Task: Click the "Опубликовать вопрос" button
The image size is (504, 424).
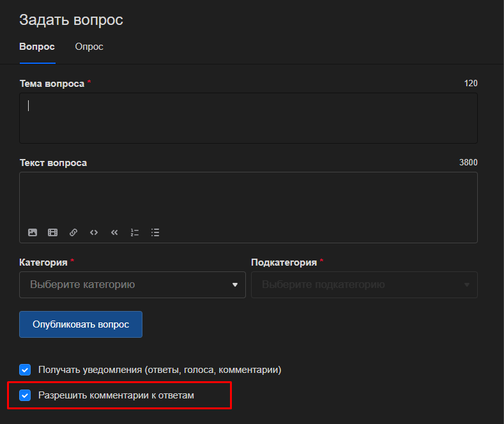Action: (80, 324)
